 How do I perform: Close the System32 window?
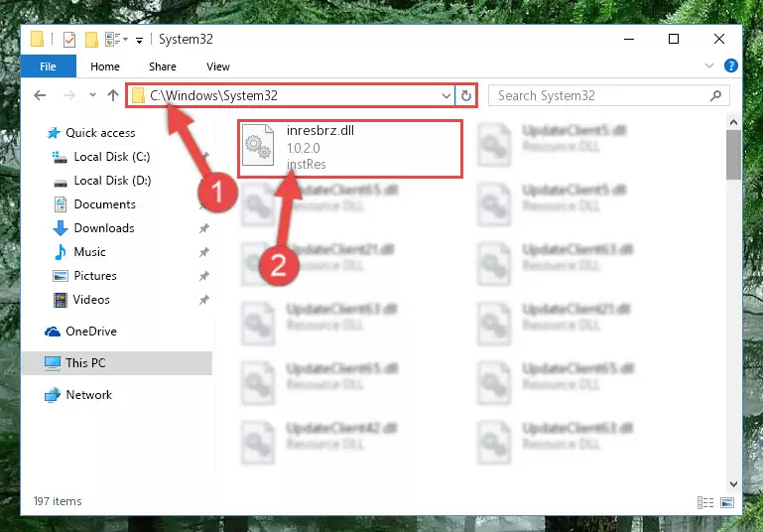click(x=719, y=39)
